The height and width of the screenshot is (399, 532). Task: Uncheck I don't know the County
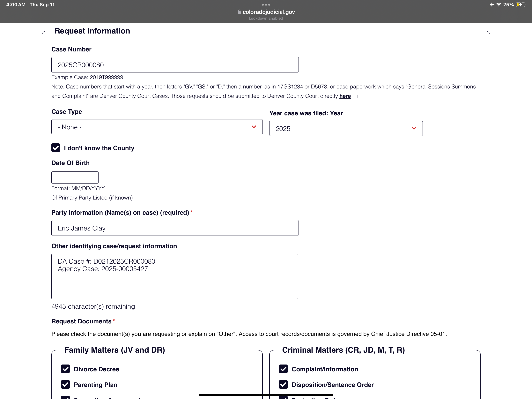coord(56,148)
